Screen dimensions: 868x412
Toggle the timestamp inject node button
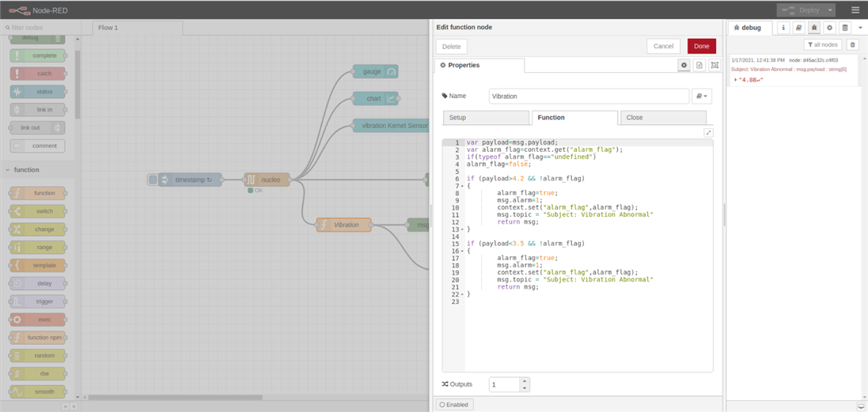(x=154, y=180)
